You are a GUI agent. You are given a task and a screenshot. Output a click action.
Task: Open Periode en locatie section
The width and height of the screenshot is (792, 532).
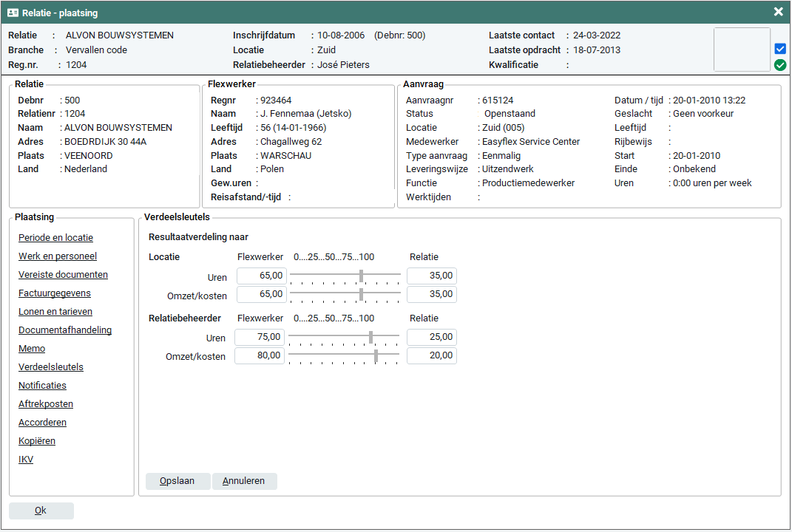click(55, 238)
